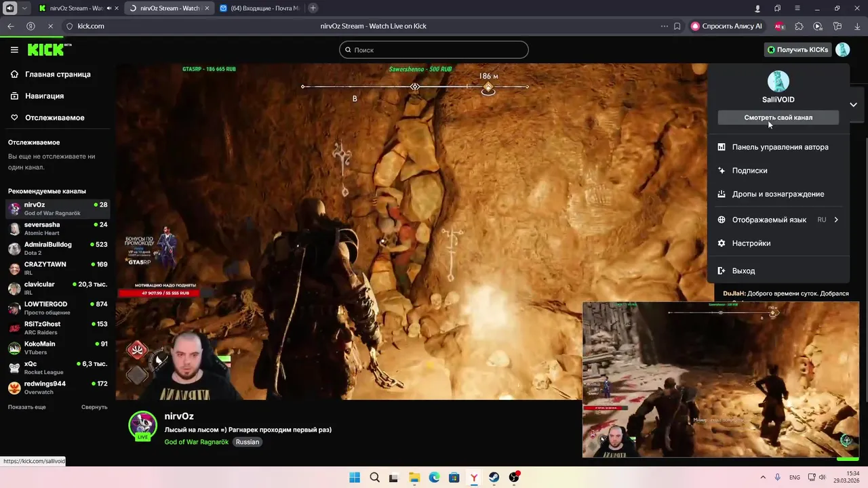Open AdmiralBulldog channel in sidebar
Screen dimensions: 868x488
pos(58,248)
